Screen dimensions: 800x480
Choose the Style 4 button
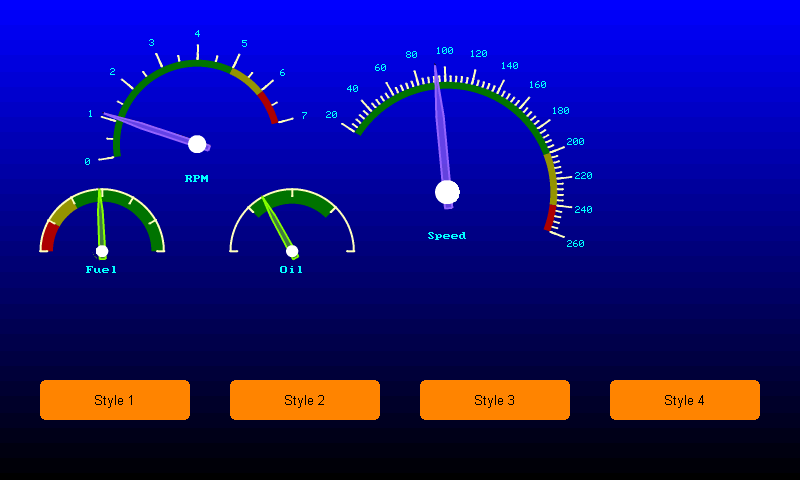685,400
